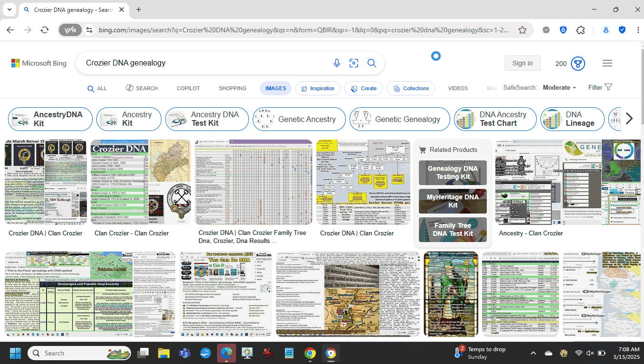The image size is (644, 364).
Task: Select the Genetic Genealogy suggestion chip
Action: click(x=400, y=119)
